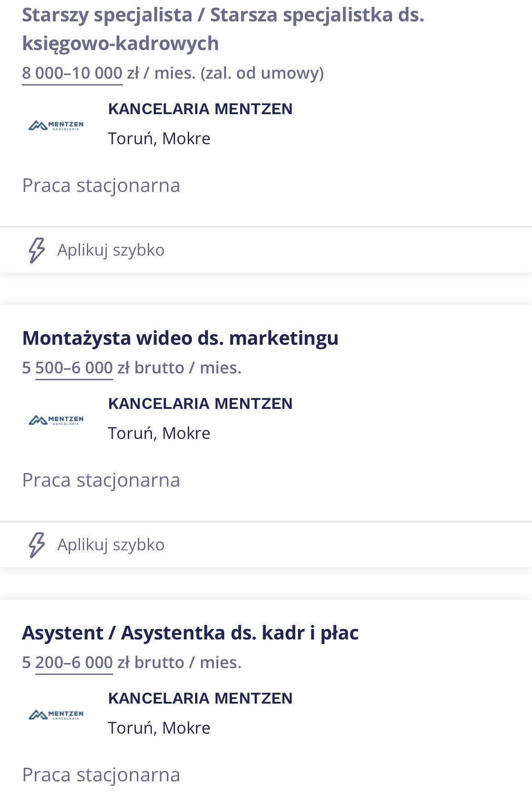
Task: Click lightning icon in the Montażysta wideo listing
Action: coord(37,545)
